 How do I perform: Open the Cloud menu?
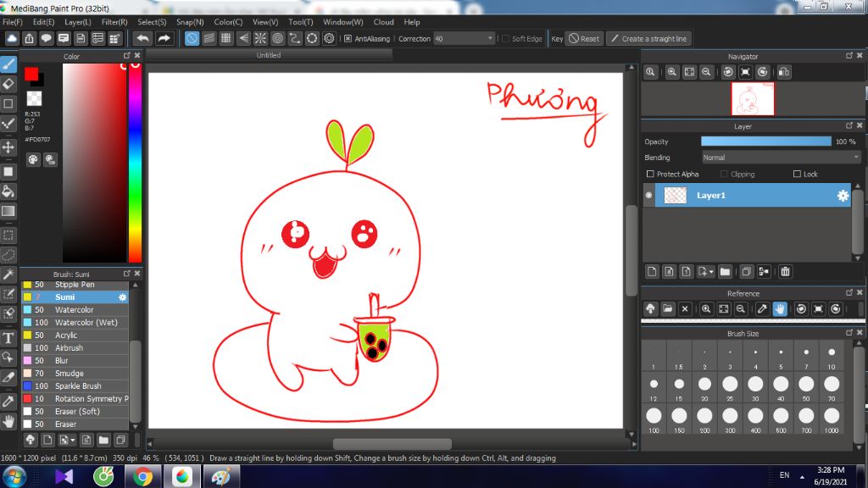pyautogui.click(x=384, y=22)
